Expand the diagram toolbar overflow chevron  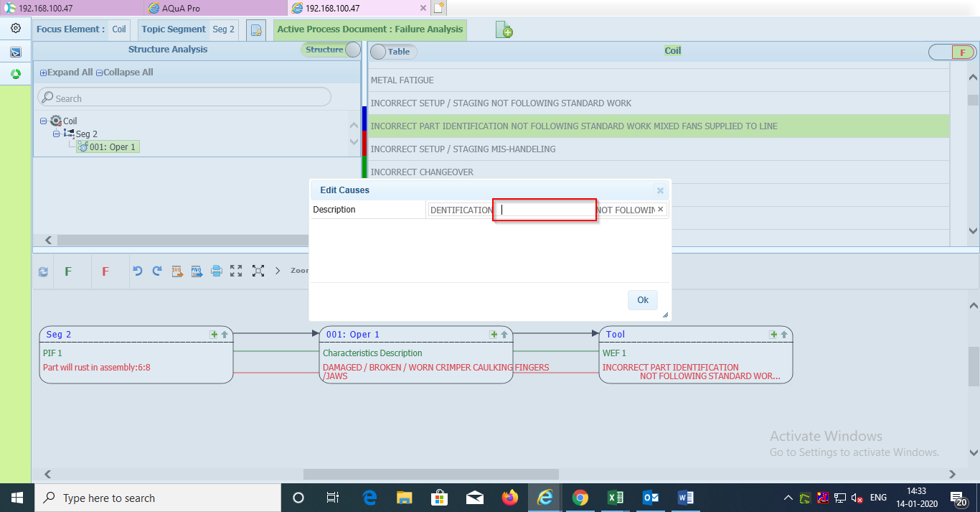click(278, 271)
